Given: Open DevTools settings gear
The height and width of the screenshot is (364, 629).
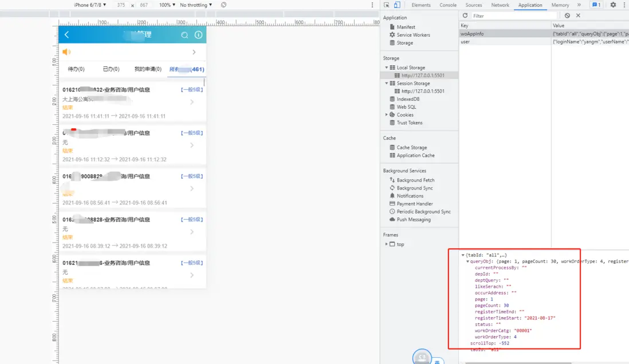Looking at the screenshot, I should 613,5.
